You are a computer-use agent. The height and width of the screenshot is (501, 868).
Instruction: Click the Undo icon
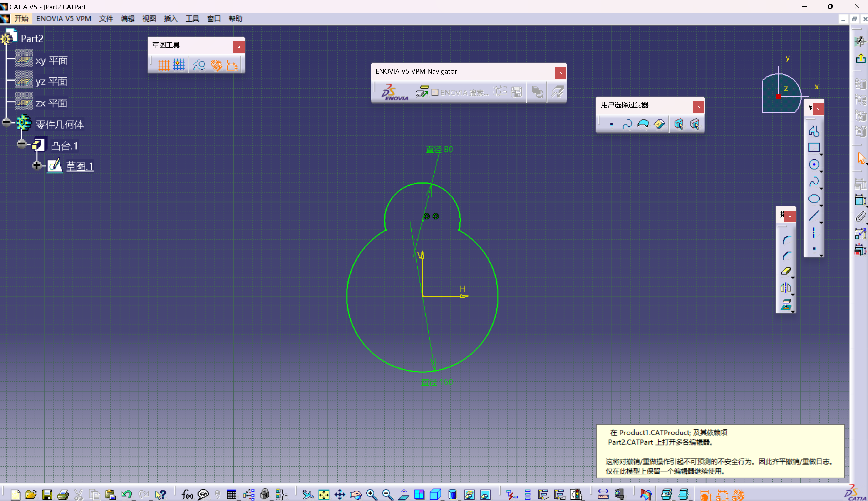[127, 494]
